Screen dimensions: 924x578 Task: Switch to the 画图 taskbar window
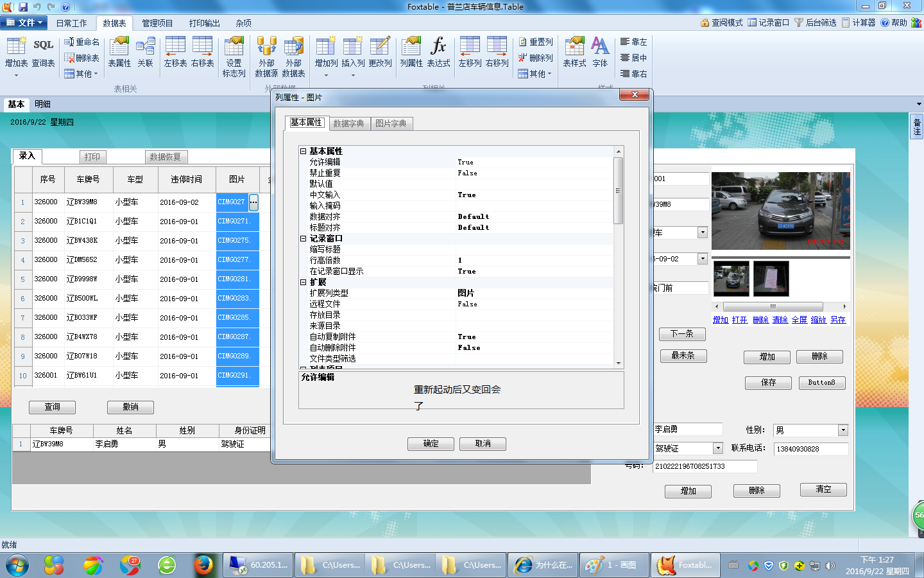point(613,565)
